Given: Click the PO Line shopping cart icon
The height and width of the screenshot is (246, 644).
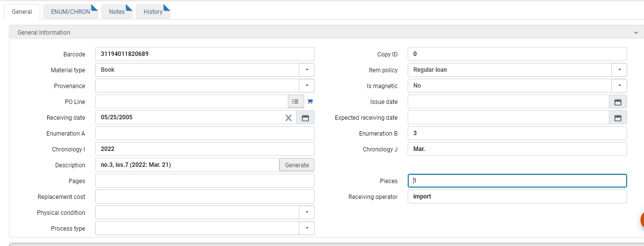Looking at the screenshot, I should pos(310,101).
